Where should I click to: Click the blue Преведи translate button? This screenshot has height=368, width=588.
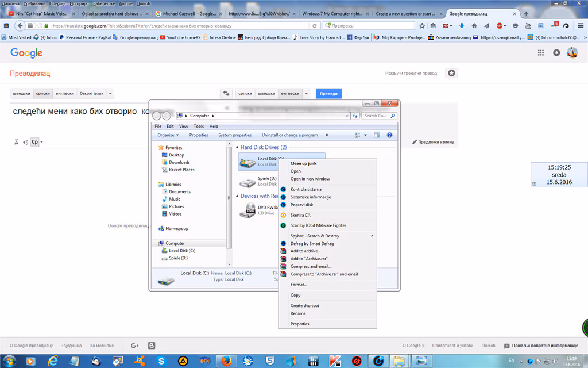click(328, 94)
